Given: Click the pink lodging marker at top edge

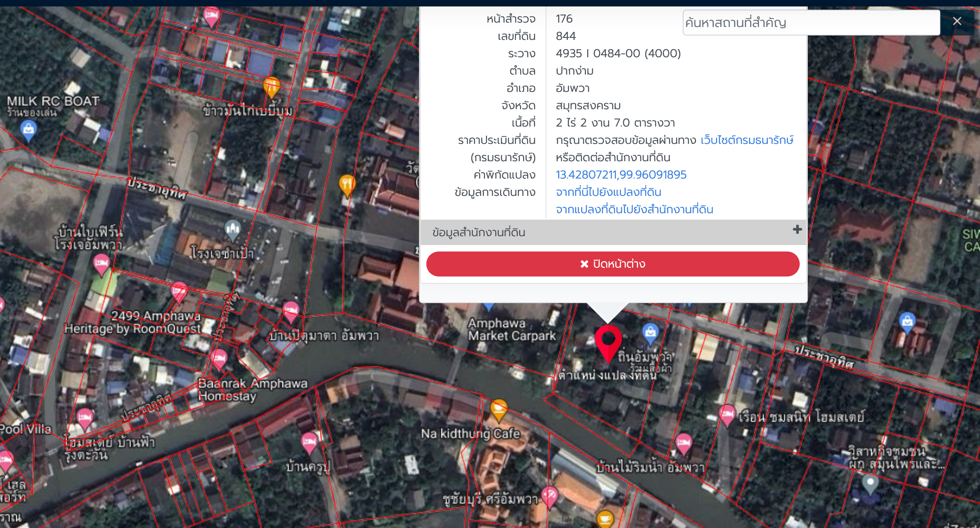Looking at the screenshot, I should [x=211, y=17].
